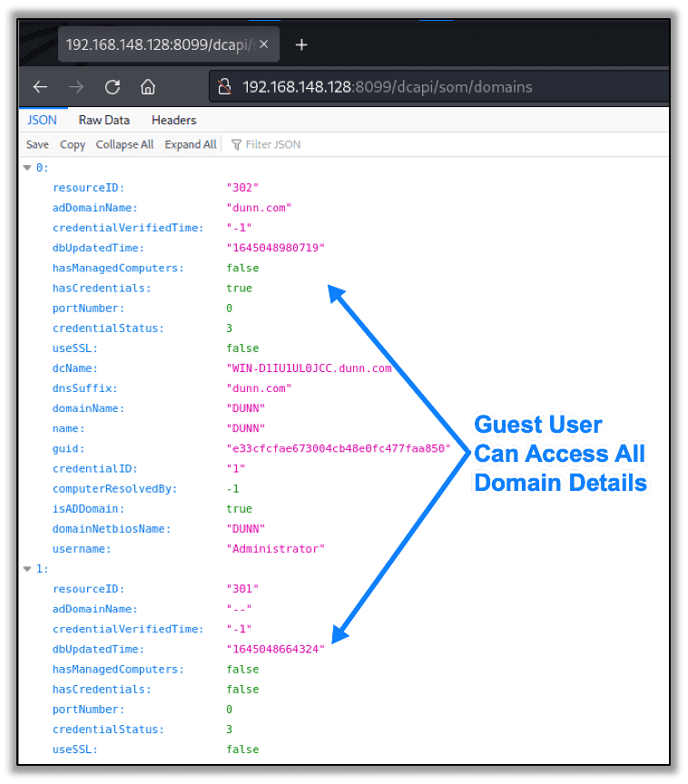The height and width of the screenshot is (784, 688).
Task: Select the JSON view tab
Action: pos(43,120)
